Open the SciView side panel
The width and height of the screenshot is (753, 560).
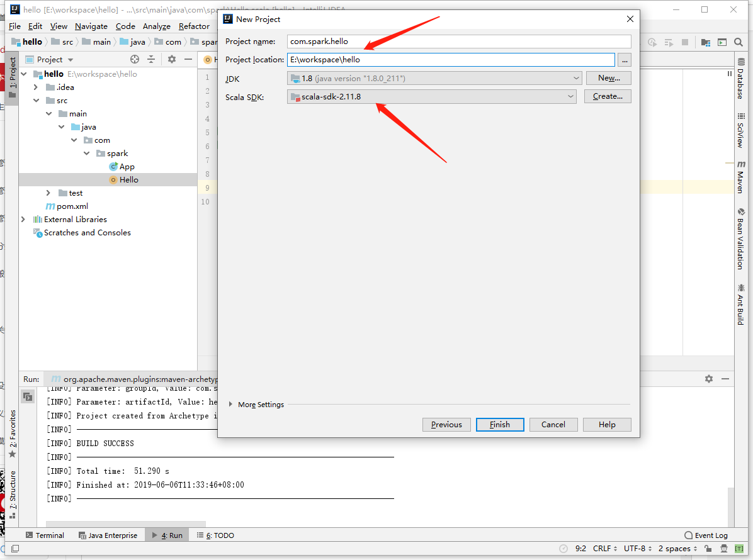[741, 130]
